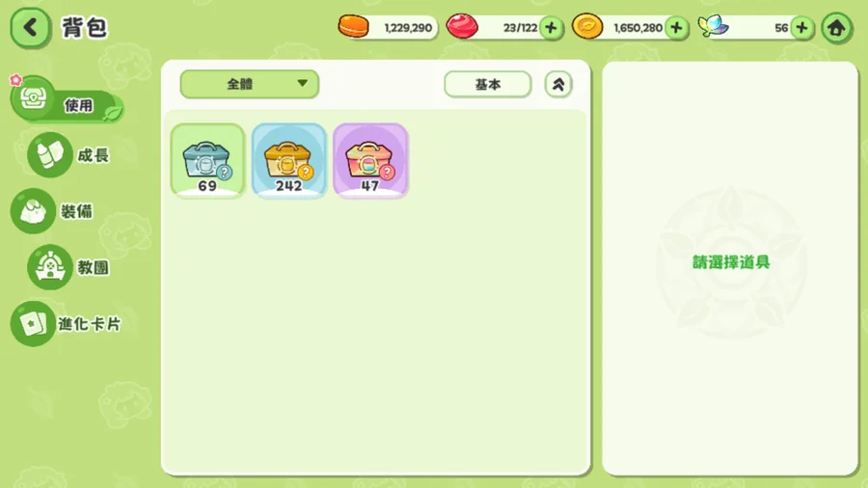Add more red candy with plus
Viewport: 868px width, 488px height.
(x=551, y=28)
